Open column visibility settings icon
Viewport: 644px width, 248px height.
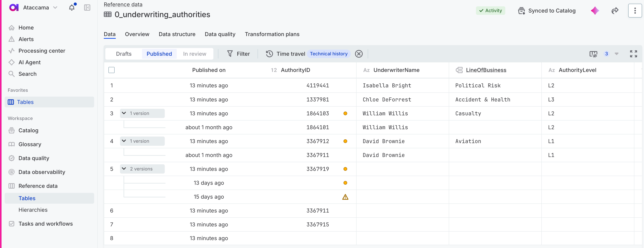click(593, 54)
